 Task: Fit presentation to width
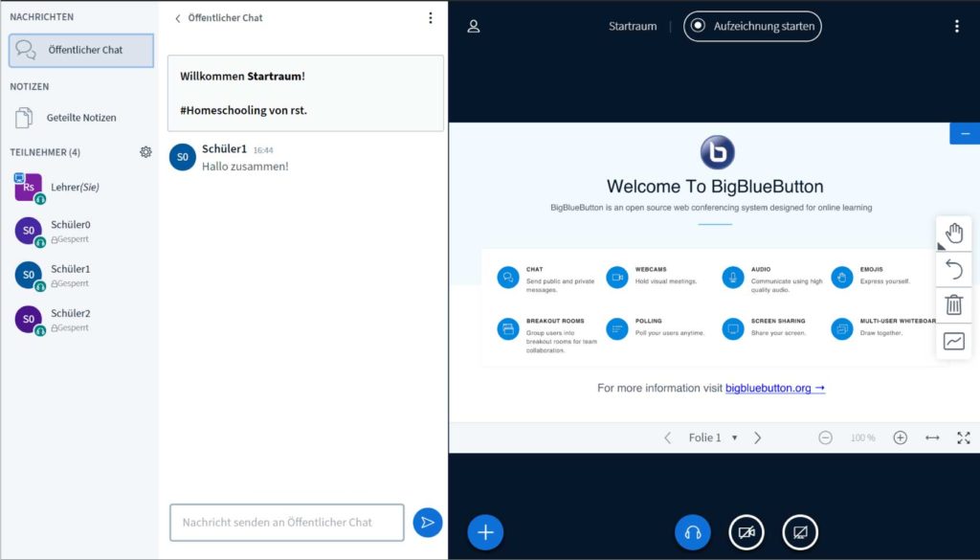(932, 437)
